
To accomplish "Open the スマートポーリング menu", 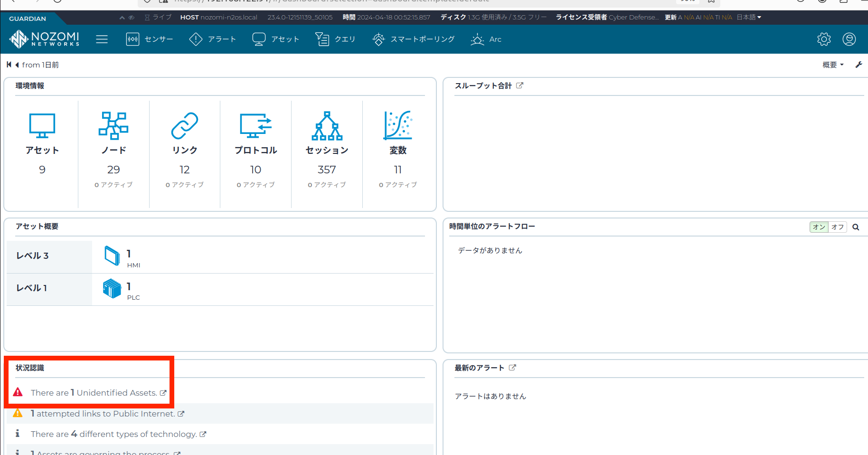I will (x=414, y=39).
